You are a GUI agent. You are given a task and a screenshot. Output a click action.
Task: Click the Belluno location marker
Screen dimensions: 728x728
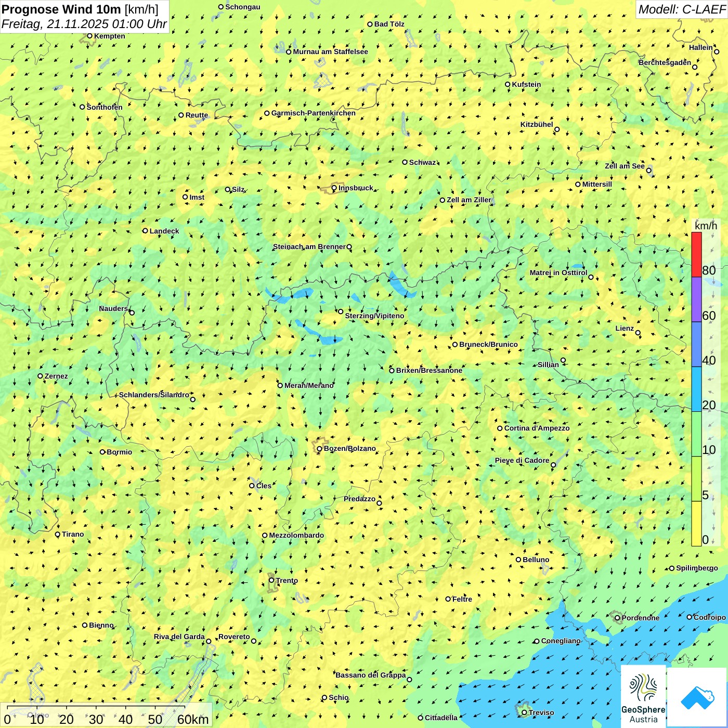(x=518, y=560)
